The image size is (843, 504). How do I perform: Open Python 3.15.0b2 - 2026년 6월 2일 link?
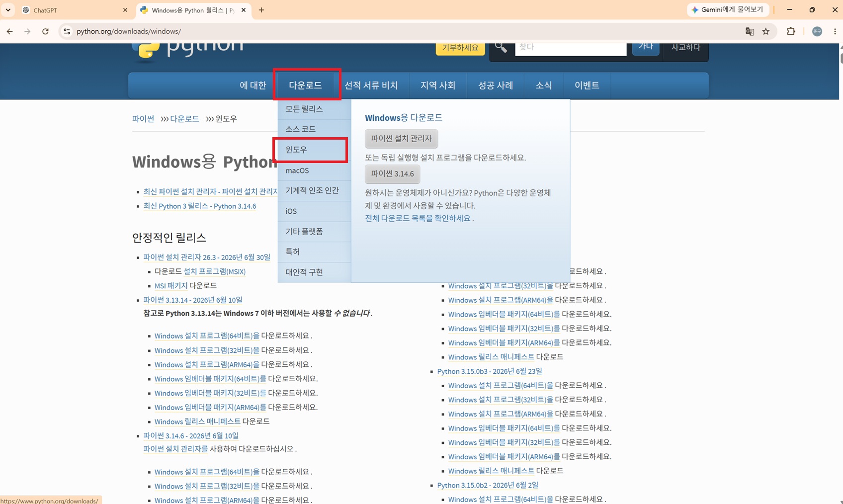tap(488, 486)
